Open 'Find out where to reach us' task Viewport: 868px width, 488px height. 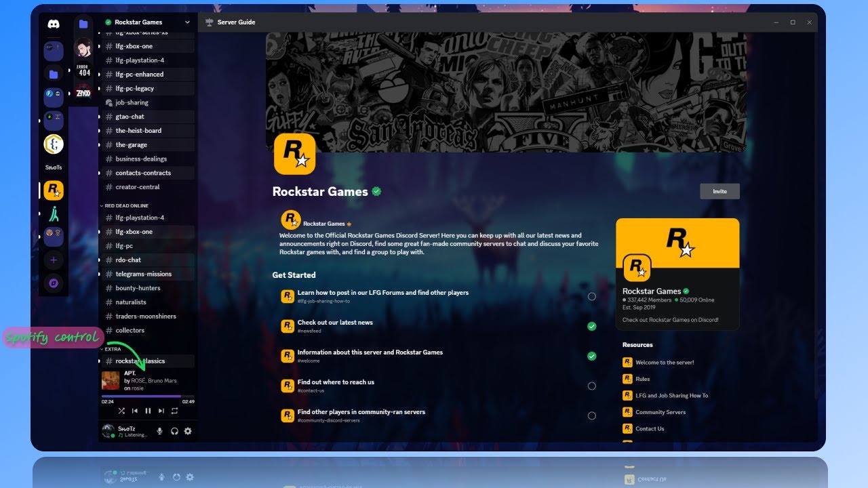[x=439, y=386]
